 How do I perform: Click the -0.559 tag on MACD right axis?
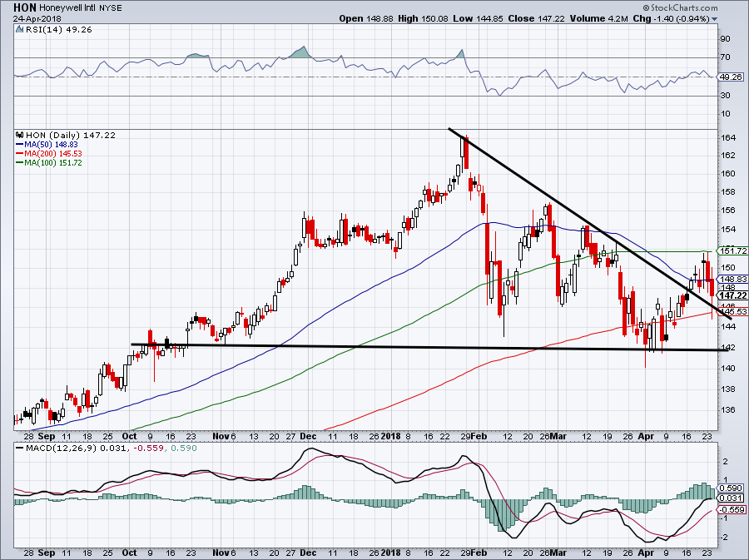tap(732, 509)
